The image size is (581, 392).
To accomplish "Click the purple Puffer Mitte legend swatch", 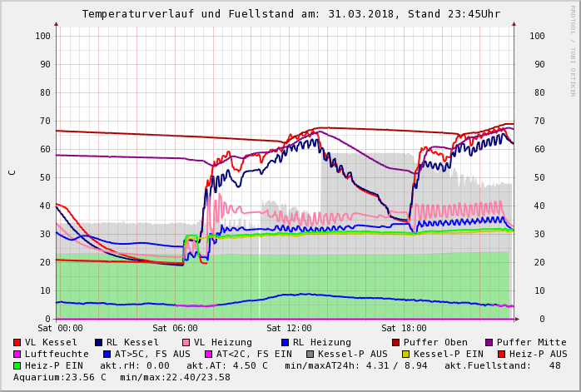I will (x=489, y=342).
